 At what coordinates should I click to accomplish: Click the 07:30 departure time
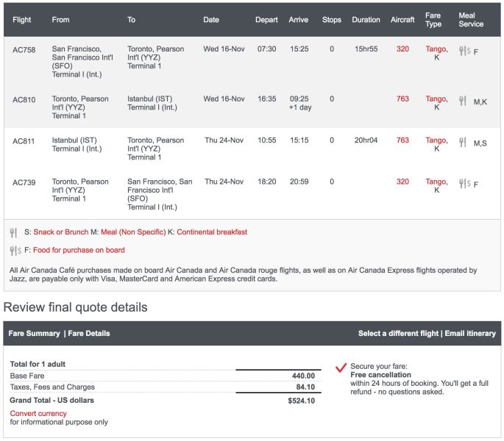point(266,49)
